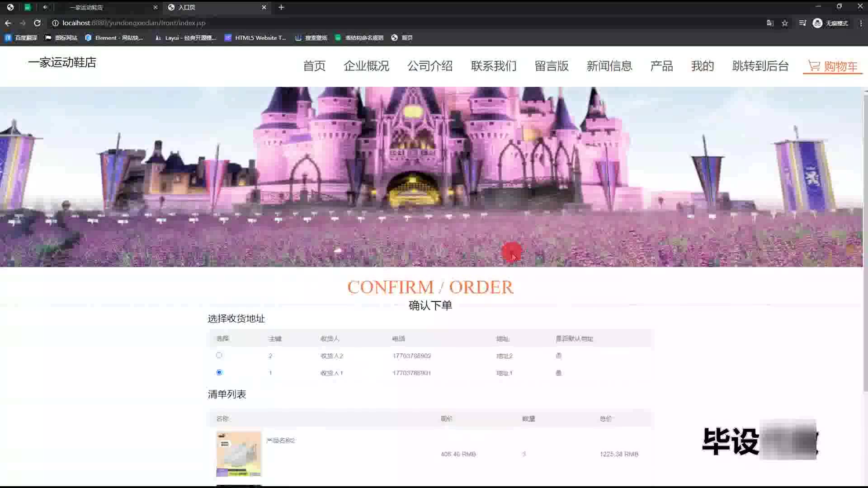Open the Layui bookmark
This screenshot has height=488, width=868.
186,38
